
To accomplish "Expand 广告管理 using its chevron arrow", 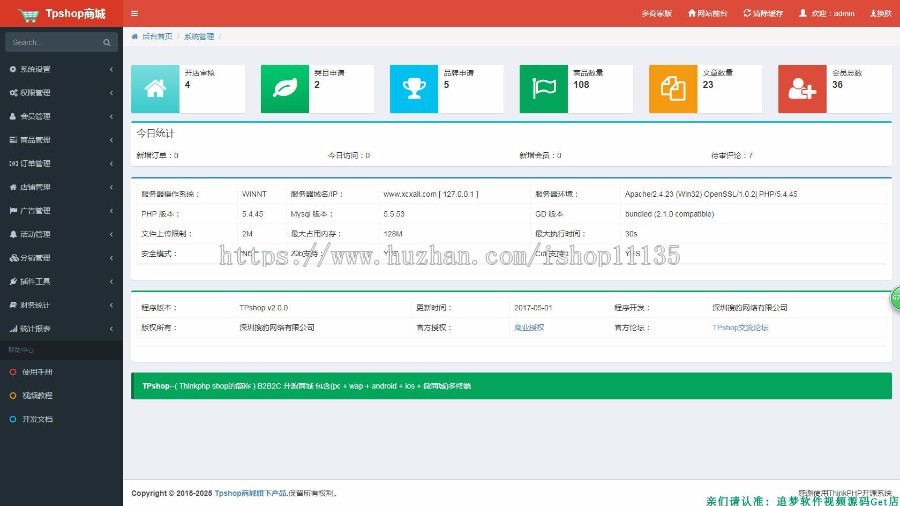I will pyautogui.click(x=111, y=211).
